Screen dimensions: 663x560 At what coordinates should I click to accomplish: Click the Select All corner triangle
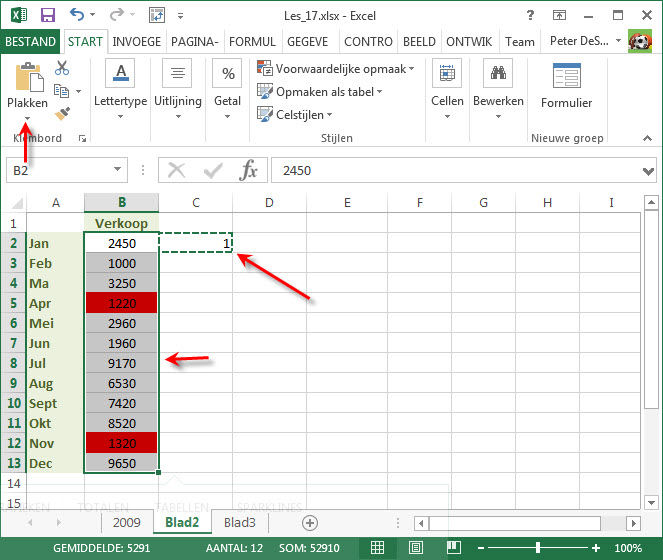point(15,203)
